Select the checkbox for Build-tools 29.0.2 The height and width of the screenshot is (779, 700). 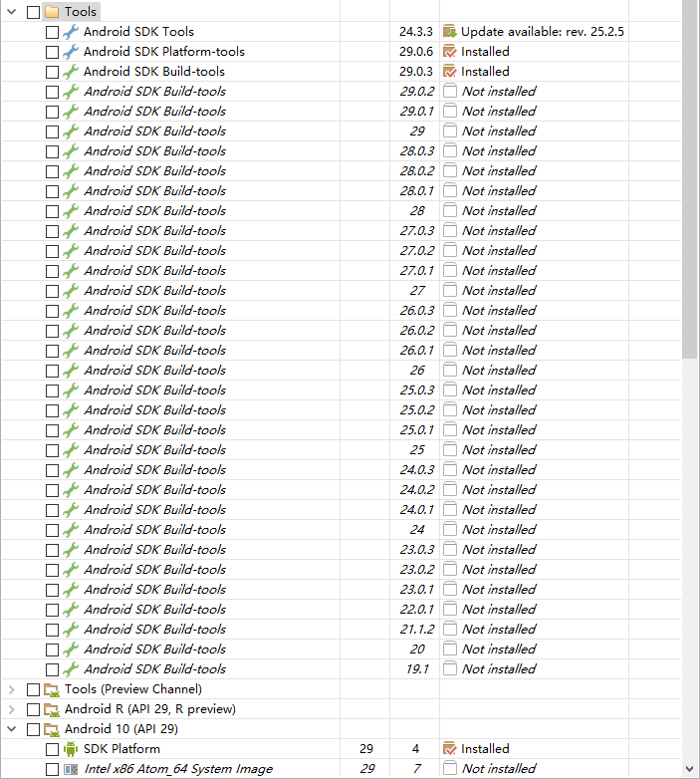[x=52, y=92]
